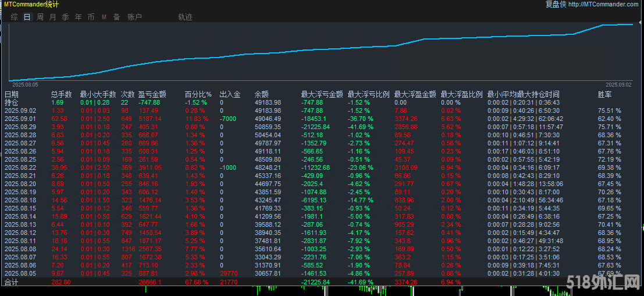Select the 2025.09.02 row date

[20, 111]
